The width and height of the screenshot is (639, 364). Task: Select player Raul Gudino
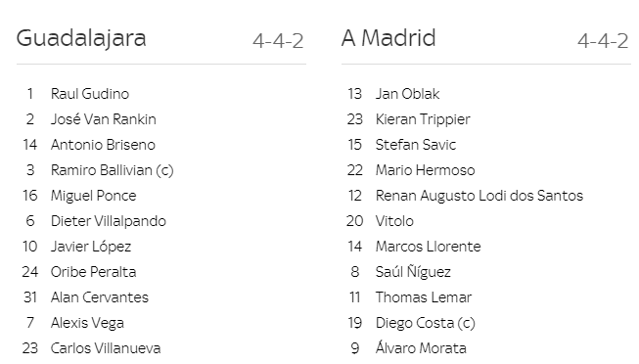[x=90, y=94]
